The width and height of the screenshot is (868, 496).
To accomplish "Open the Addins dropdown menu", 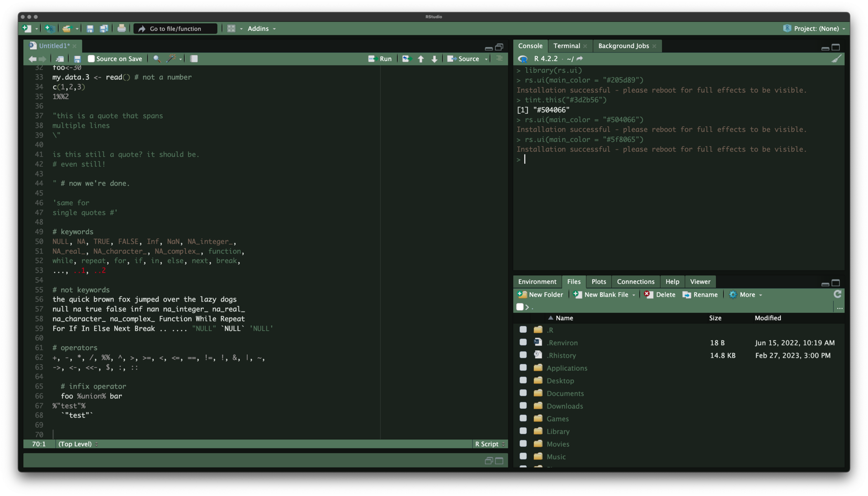I will (261, 28).
